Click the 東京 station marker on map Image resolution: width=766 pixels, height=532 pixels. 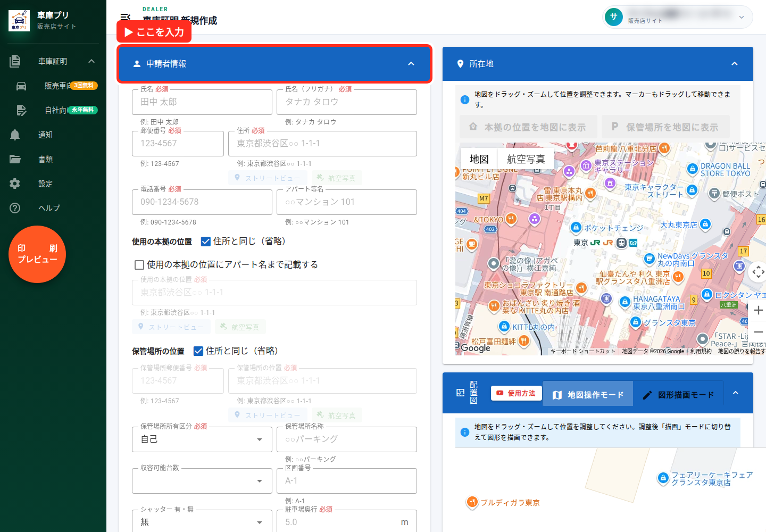[x=621, y=243]
